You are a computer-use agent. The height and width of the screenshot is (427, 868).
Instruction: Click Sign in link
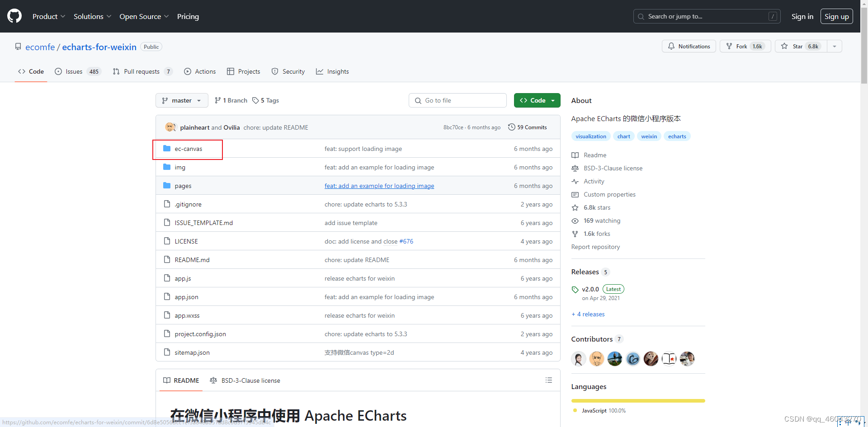[802, 16]
